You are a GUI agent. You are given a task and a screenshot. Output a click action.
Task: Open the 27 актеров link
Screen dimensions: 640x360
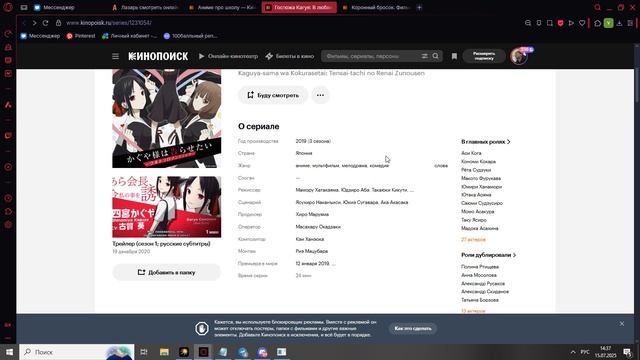click(x=473, y=240)
